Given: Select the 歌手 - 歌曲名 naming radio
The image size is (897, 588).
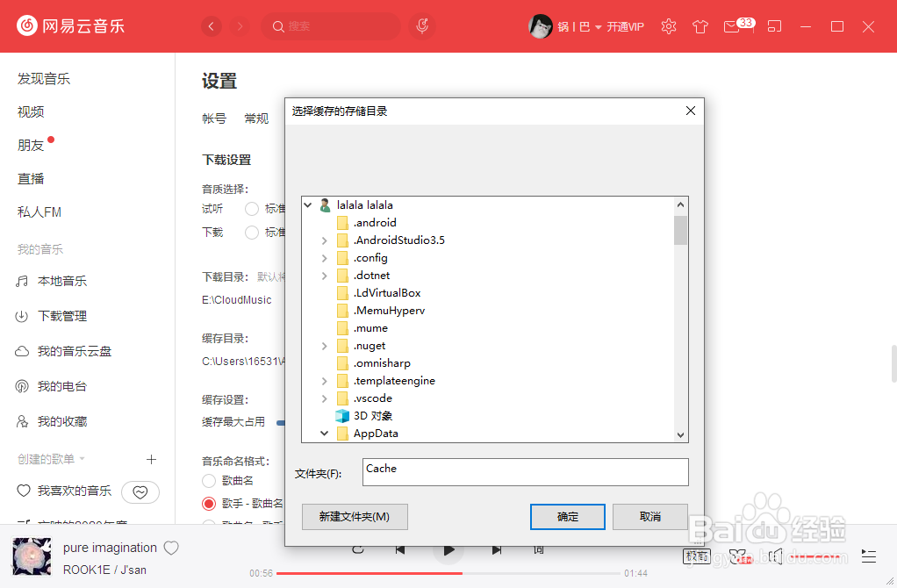Looking at the screenshot, I should [x=209, y=504].
